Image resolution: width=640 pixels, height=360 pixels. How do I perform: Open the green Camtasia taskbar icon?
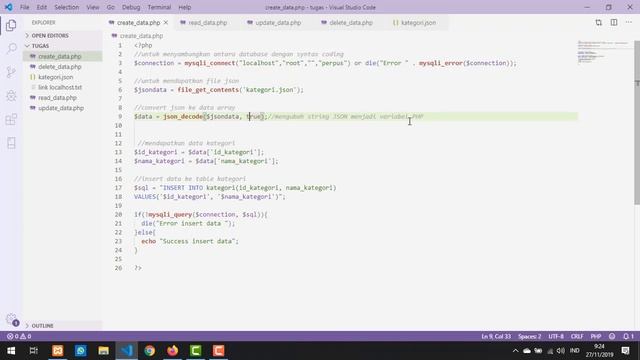tap(196, 351)
